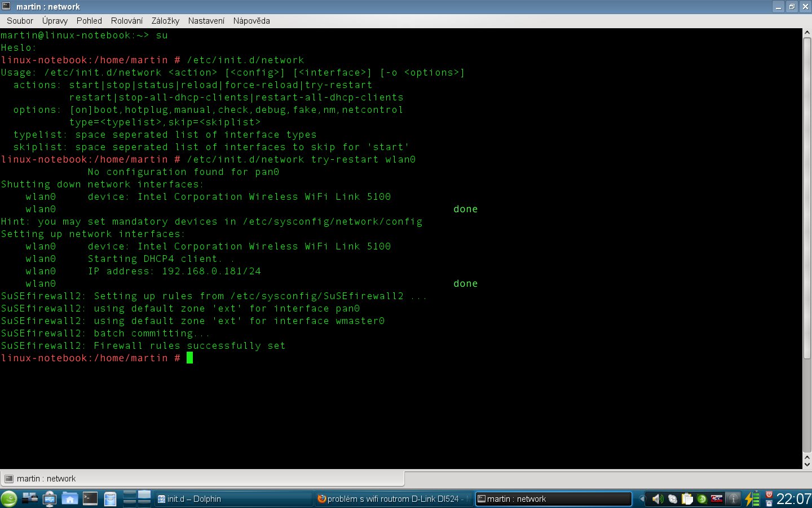Open the volume mixer tray icon
The height and width of the screenshot is (508, 812).
pyautogui.click(x=657, y=499)
